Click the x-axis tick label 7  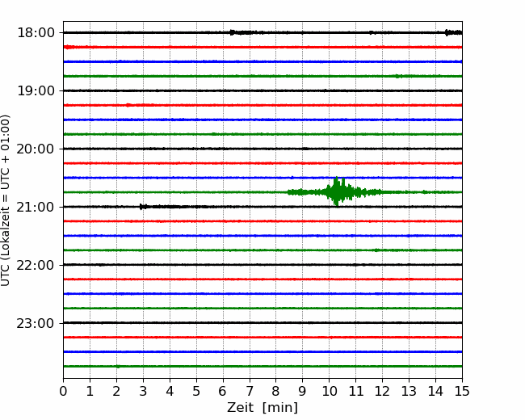click(x=250, y=391)
